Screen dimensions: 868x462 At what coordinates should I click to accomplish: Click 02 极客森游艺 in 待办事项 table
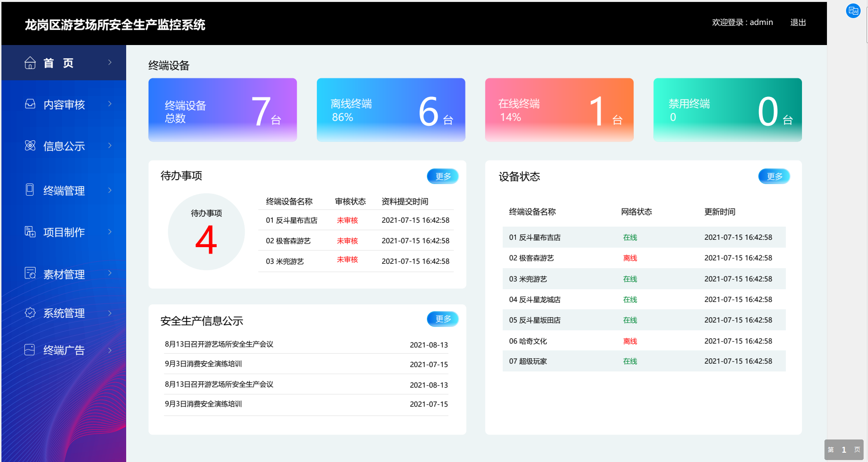288,241
